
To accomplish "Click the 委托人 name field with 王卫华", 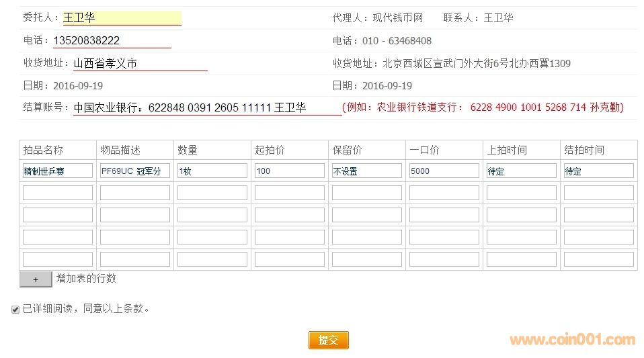I will (122, 18).
